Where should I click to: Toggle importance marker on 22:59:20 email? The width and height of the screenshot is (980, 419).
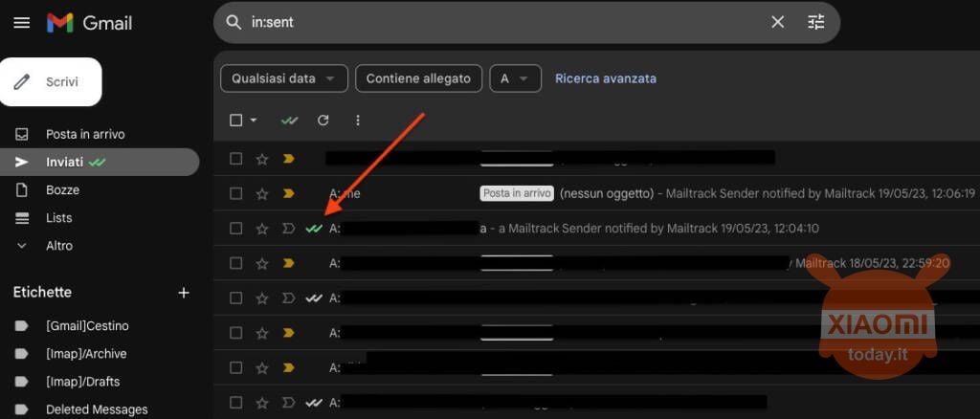[x=288, y=263]
